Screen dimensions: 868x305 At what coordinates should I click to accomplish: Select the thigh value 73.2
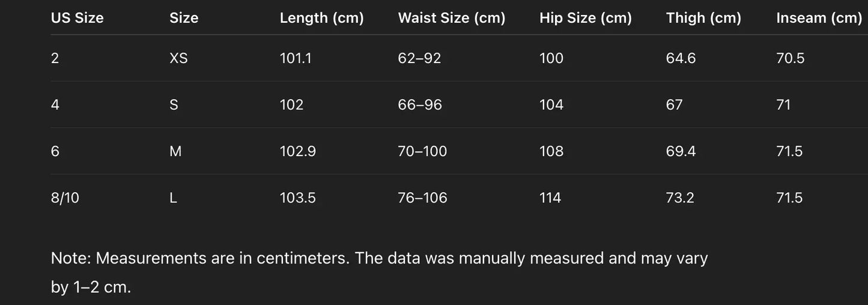tap(680, 198)
